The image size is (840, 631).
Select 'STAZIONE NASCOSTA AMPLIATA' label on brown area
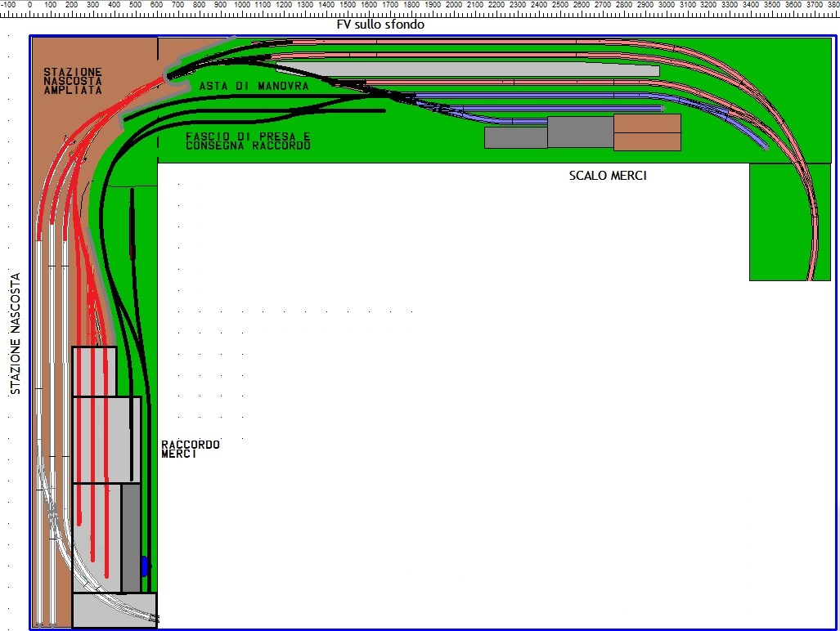coord(73,82)
